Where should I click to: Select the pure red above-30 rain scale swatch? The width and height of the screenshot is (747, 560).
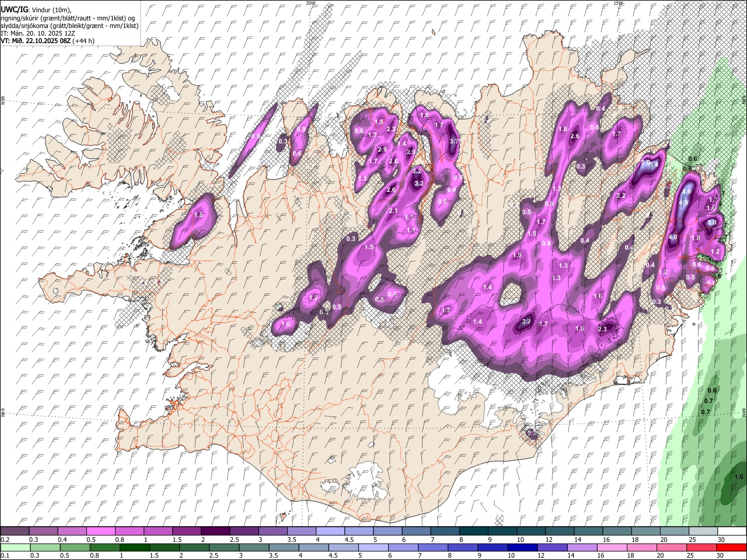731,547
